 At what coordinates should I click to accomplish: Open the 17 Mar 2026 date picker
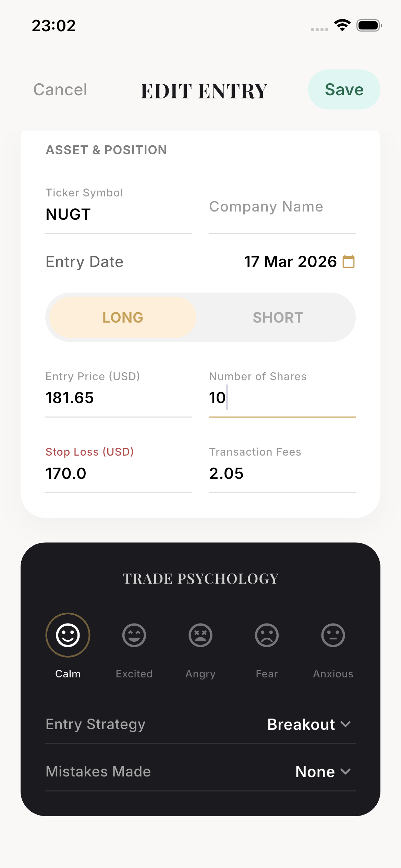pos(290,262)
